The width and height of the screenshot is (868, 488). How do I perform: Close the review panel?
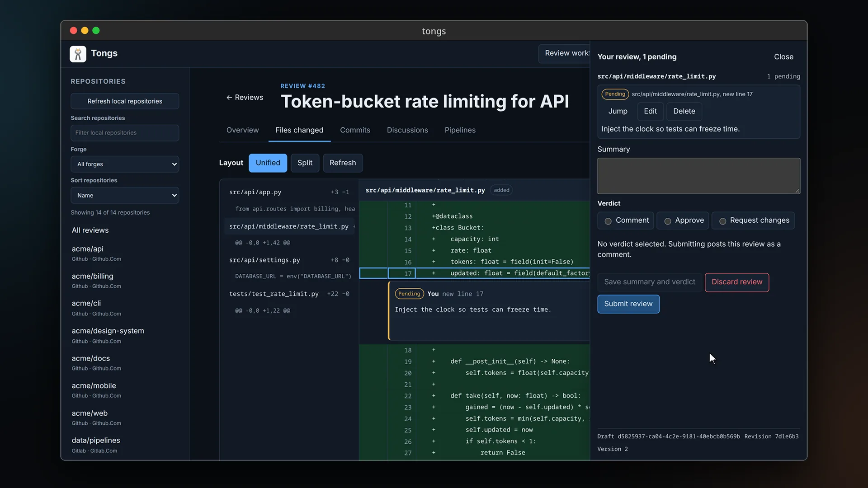(783, 57)
